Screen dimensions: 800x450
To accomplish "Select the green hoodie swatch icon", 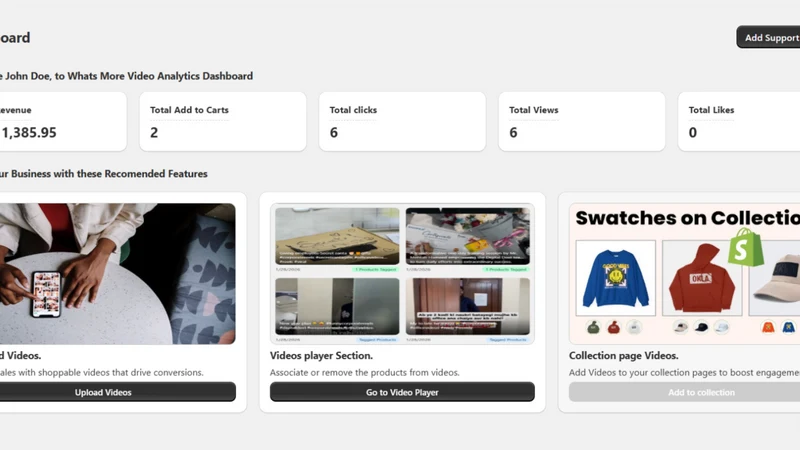I will 593,327.
